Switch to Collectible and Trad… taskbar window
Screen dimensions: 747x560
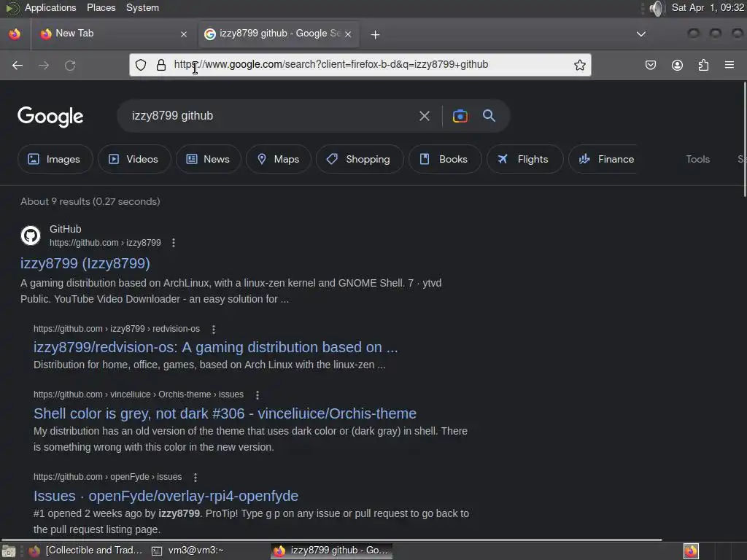click(87, 551)
